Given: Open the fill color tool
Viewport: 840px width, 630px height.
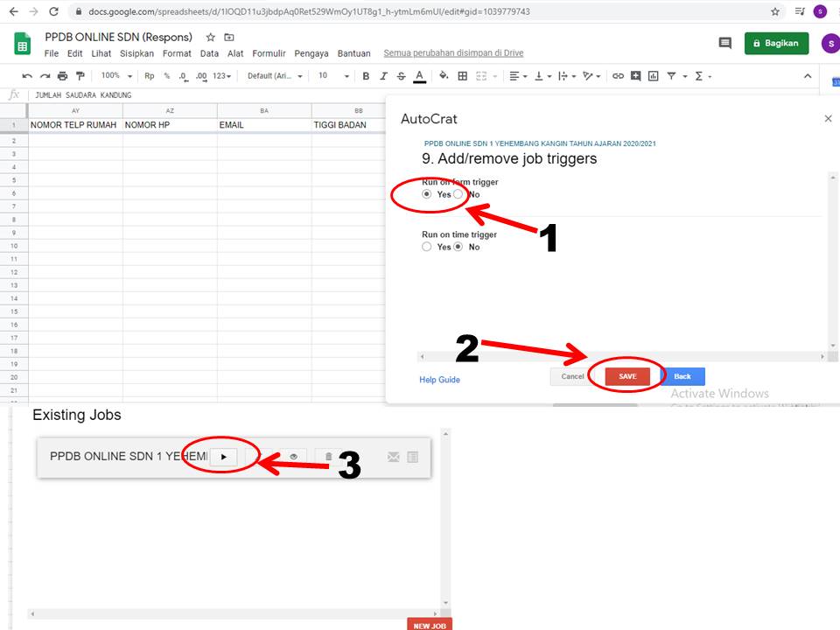Looking at the screenshot, I should coord(442,76).
